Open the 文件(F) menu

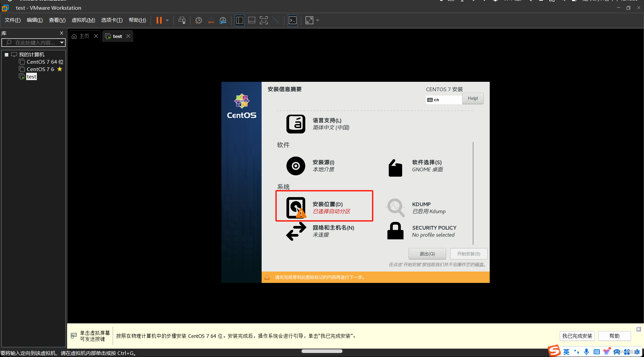point(13,20)
